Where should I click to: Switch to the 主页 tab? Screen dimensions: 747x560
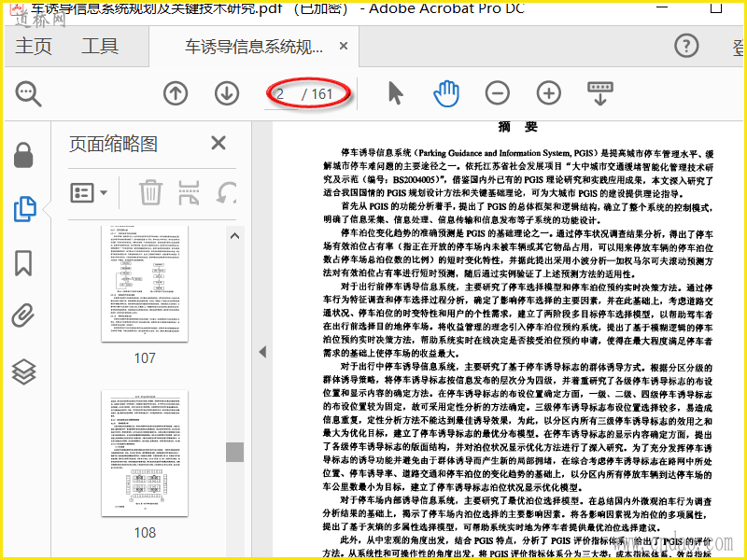click(x=34, y=46)
